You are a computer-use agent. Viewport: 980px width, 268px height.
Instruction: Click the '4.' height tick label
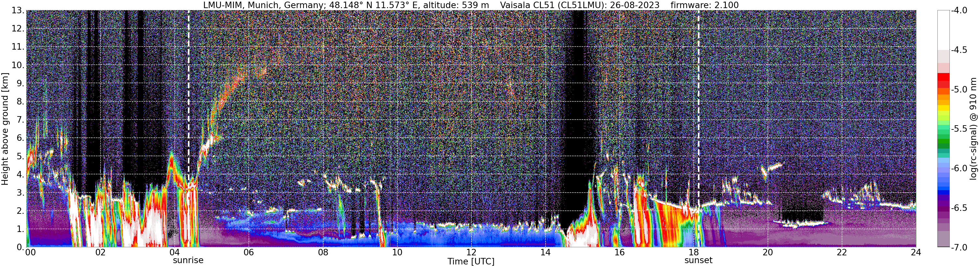pos(20,174)
